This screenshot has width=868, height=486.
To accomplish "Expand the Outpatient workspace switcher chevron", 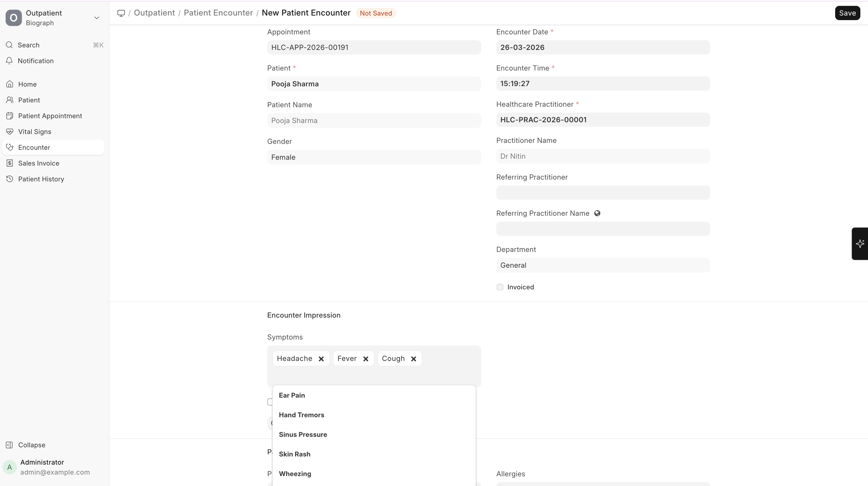I will tap(96, 18).
